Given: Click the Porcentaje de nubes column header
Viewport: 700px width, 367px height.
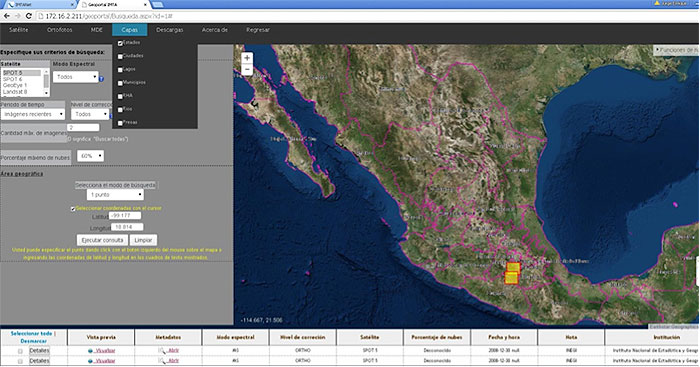Looking at the screenshot, I should (437, 337).
